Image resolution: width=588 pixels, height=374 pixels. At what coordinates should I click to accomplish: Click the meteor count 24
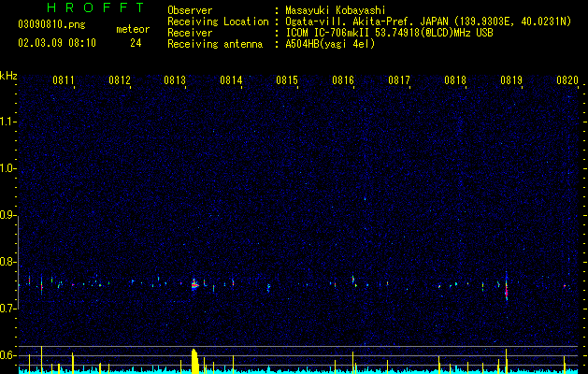coord(136,43)
